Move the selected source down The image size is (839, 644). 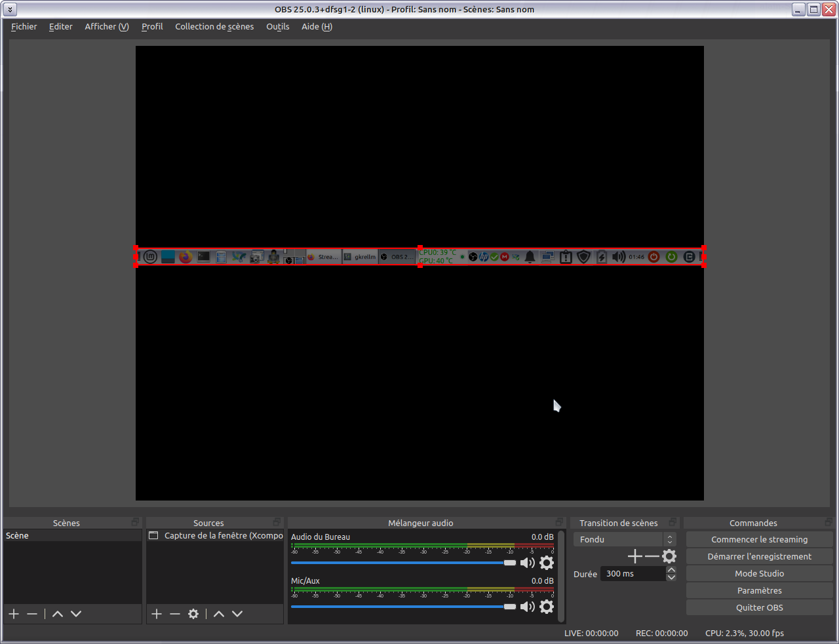coord(237,614)
